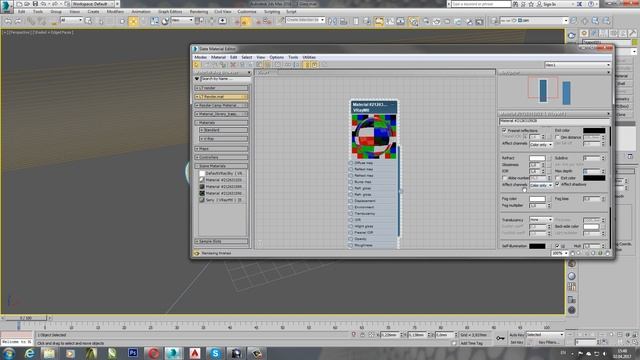Open the Rendering menu in main menu bar

(x=199, y=12)
